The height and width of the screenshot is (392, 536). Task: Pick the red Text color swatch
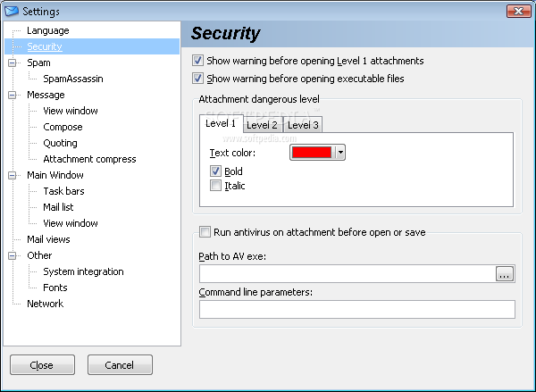[312, 153]
